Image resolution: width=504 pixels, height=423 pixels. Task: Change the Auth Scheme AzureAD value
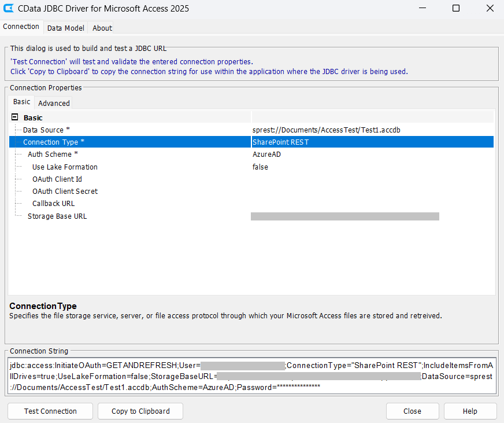tap(372, 155)
